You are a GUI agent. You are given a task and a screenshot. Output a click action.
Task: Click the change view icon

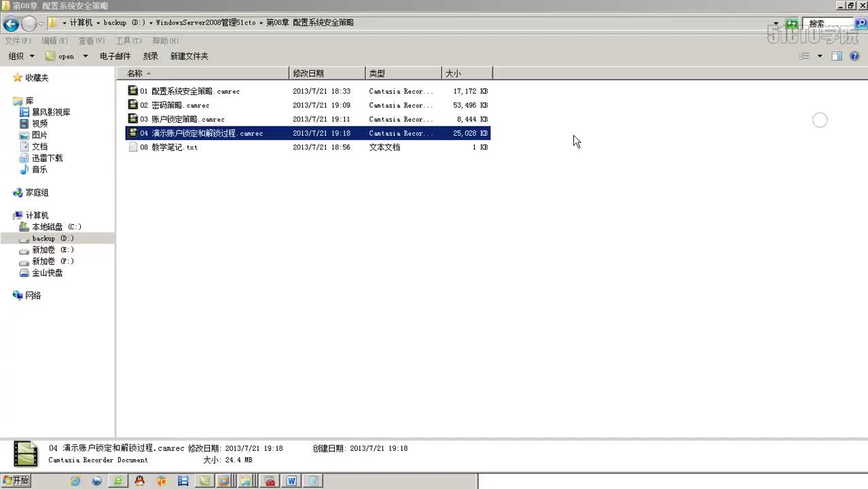804,56
